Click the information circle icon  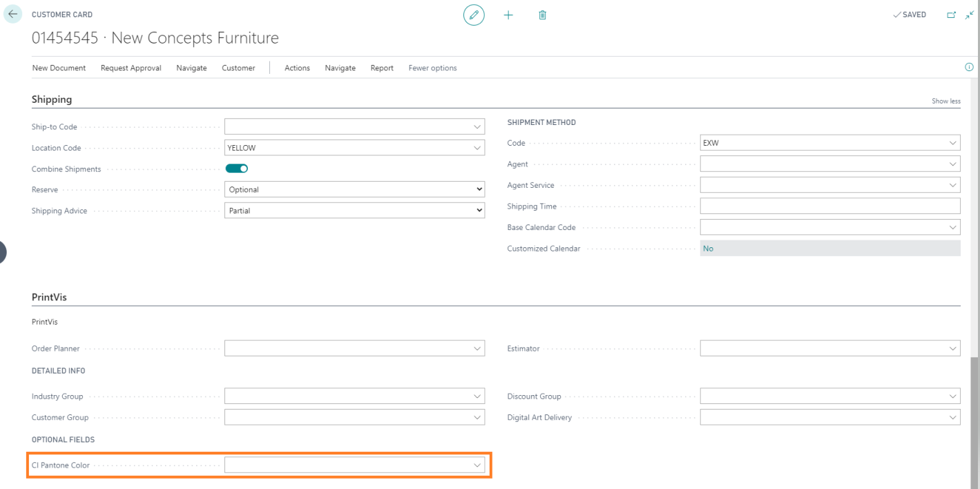[x=969, y=68]
